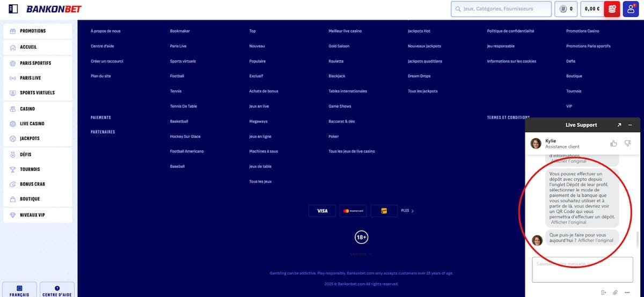Give Kylie a thumbs up rating
The height and width of the screenshot is (297, 644).
613,143
